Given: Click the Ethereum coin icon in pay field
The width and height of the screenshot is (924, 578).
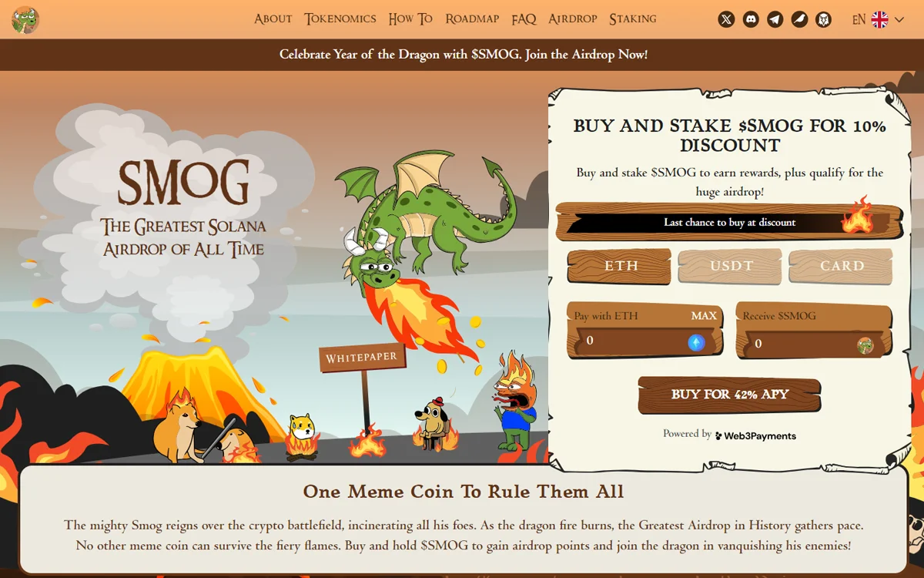Looking at the screenshot, I should tap(696, 343).
